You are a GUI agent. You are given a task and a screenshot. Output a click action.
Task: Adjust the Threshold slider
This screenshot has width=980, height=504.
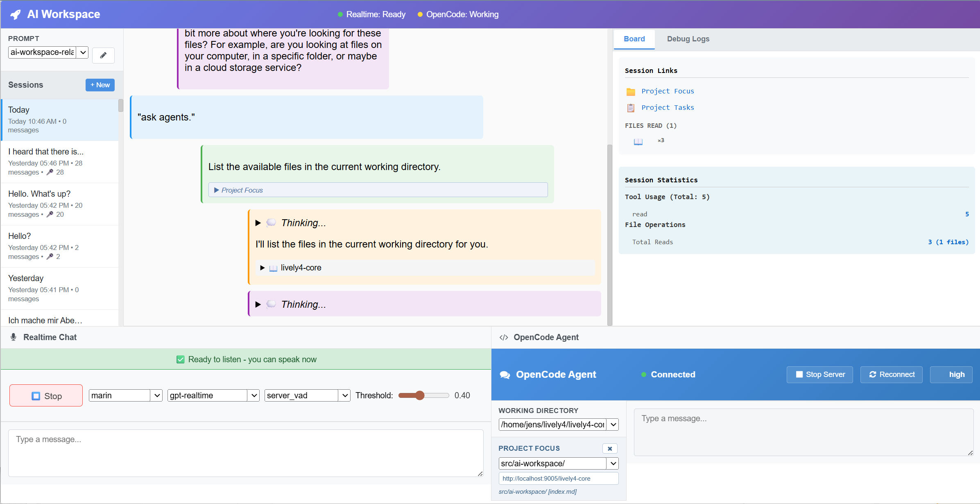(420, 395)
